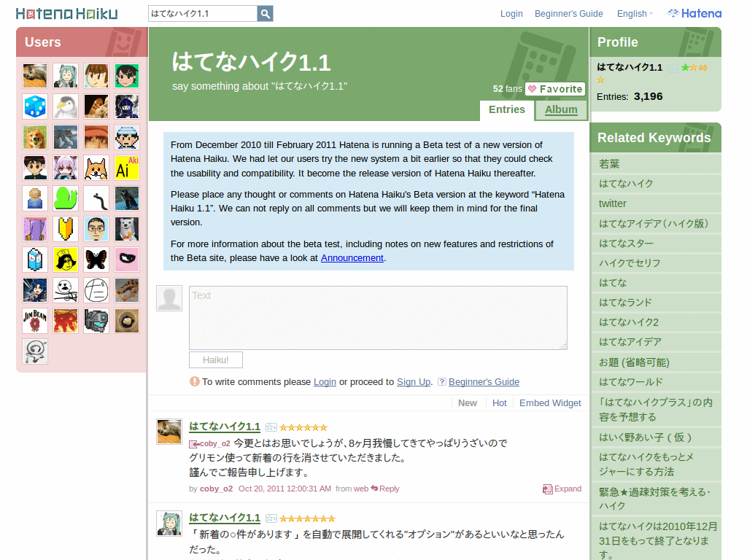Open Beginner's Guide in the header
This screenshot has height=560, width=747.
pos(568,14)
